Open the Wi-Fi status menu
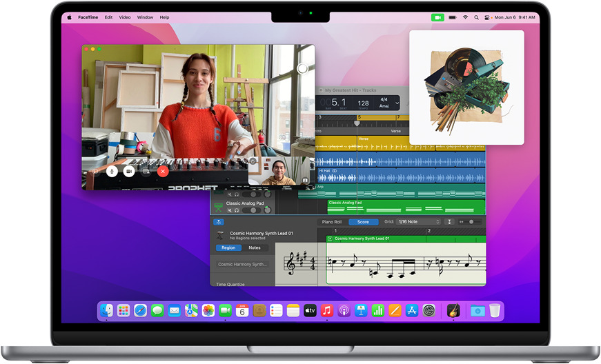The image size is (601, 364). (465, 17)
